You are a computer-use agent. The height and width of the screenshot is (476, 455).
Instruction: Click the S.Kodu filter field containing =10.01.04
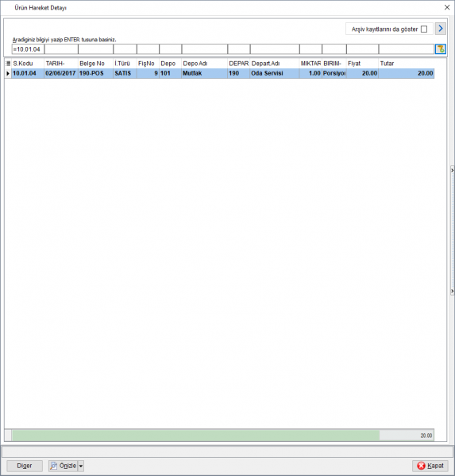pyautogui.click(x=28, y=49)
